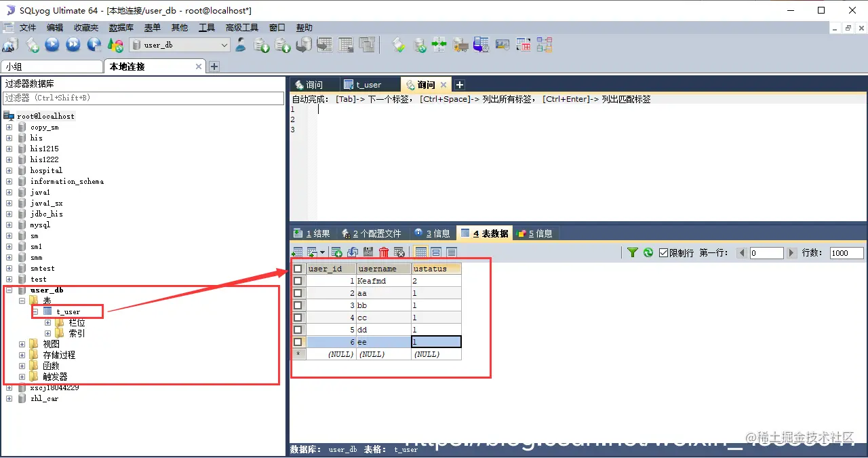
Task: Close the 本地连接 connection tab
Action: (199, 66)
